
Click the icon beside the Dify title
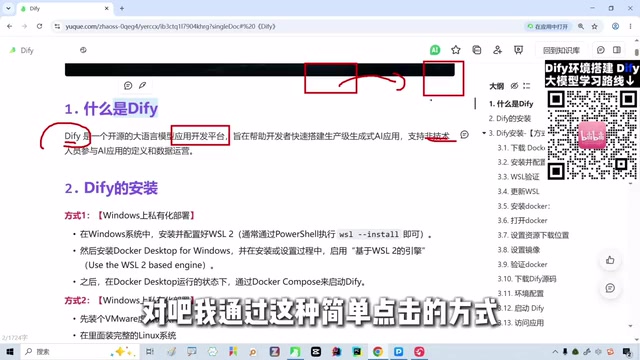[83, 50]
